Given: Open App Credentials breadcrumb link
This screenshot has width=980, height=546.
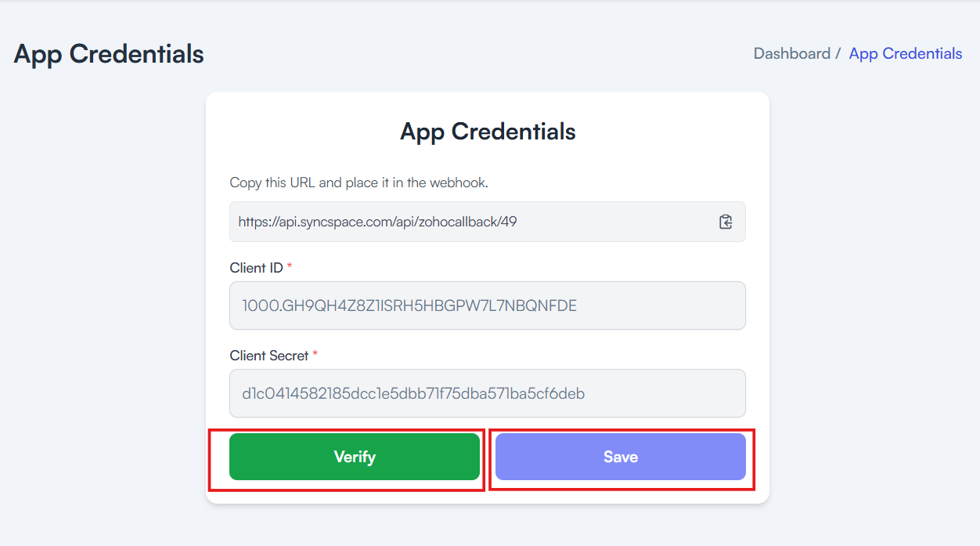Looking at the screenshot, I should (906, 53).
